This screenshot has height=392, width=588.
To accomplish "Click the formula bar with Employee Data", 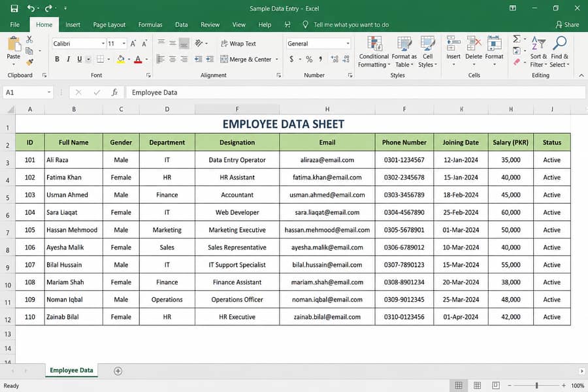I will click(x=355, y=92).
